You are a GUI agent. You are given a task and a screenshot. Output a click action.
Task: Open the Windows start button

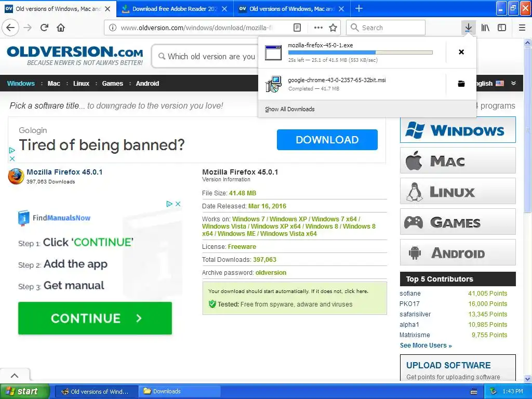pyautogui.click(x=25, y=391)
